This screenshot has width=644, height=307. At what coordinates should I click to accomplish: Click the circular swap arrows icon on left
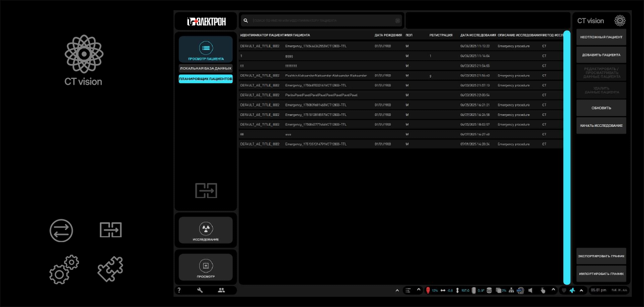point(61,230)
